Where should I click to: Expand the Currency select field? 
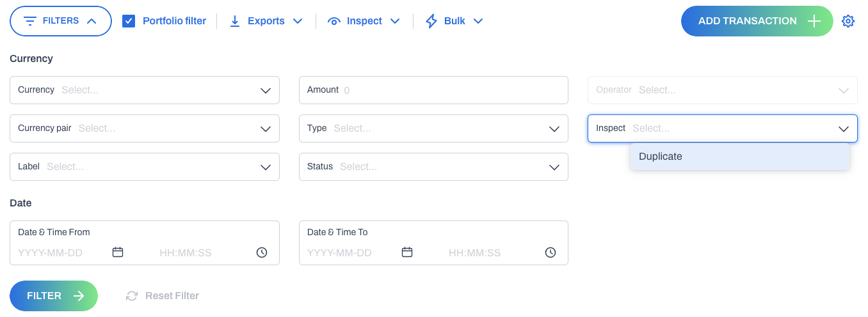[145, 90]
